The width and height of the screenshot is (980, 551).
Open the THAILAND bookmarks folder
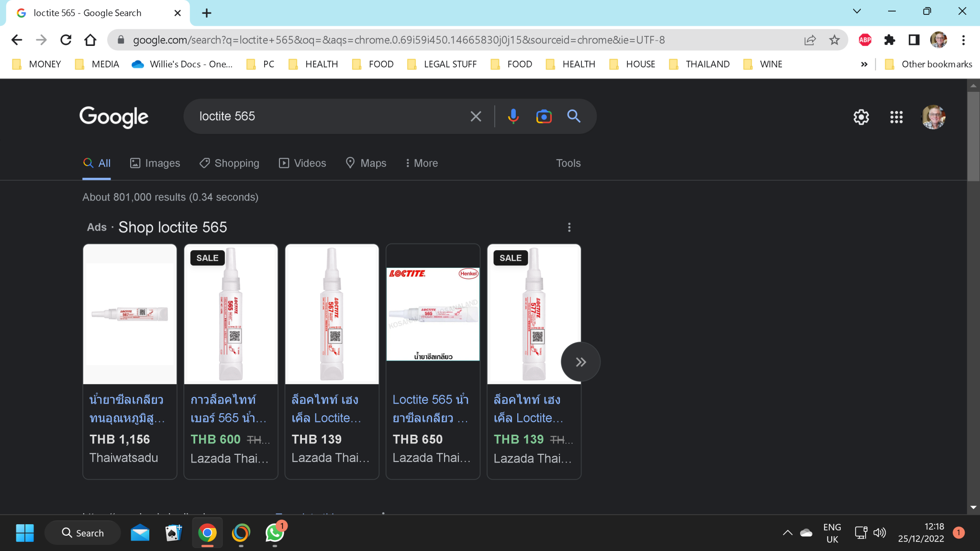[x=699, y=64]
